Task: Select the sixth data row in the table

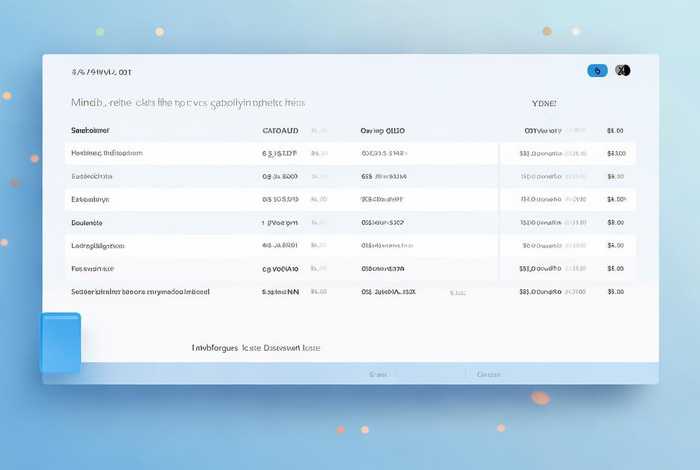Action: coord(92,268)
